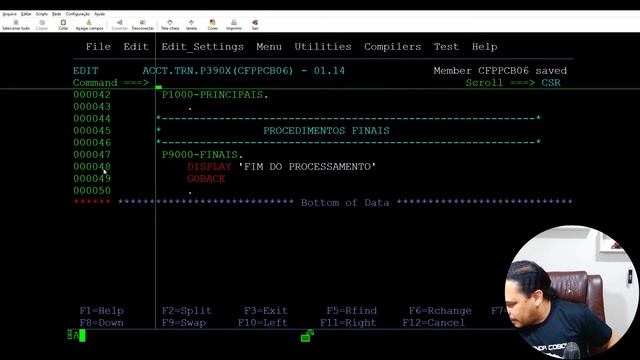Click F5=Rfind function key
Viewport: 640px width, 360px height.
click(x=351, y=311)
